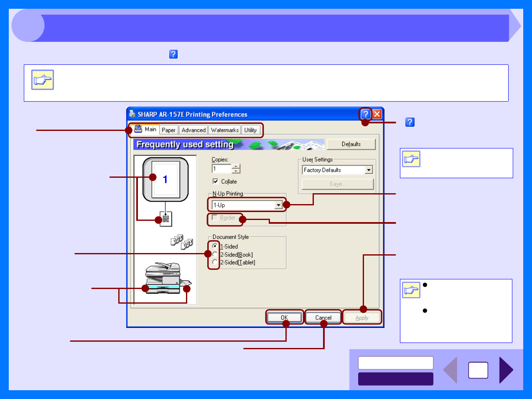Click the small document icon under the preview

tap(166, 219)
